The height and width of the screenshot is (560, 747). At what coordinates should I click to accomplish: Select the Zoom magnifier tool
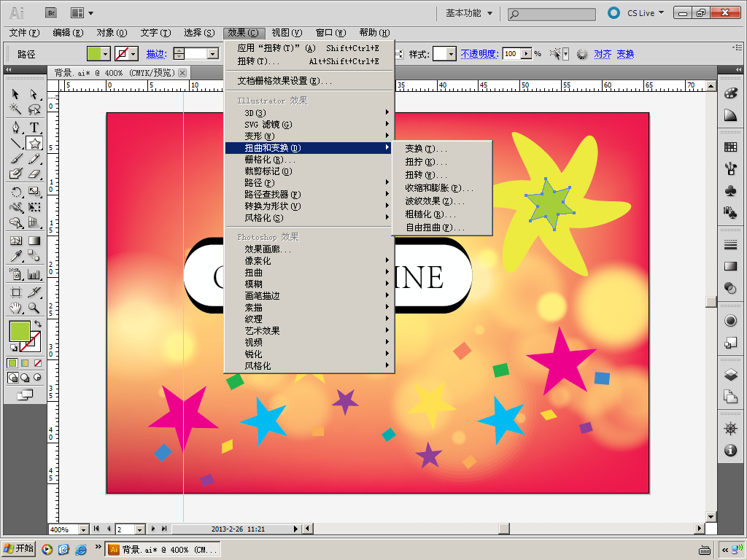[x=34, y=308]
